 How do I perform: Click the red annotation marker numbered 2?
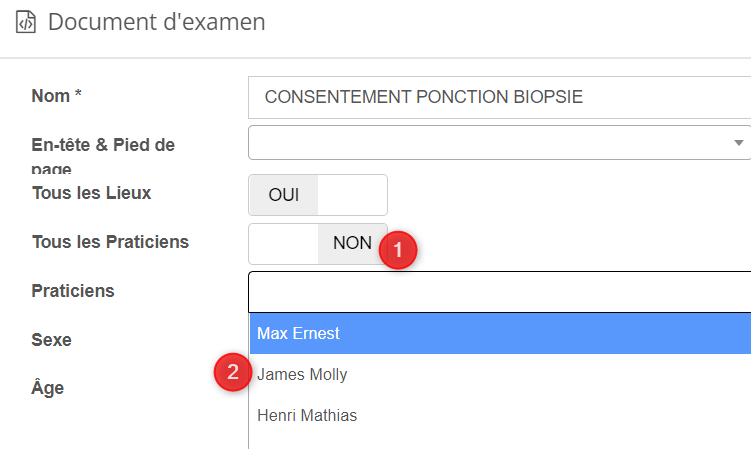[x=233, y=373]
